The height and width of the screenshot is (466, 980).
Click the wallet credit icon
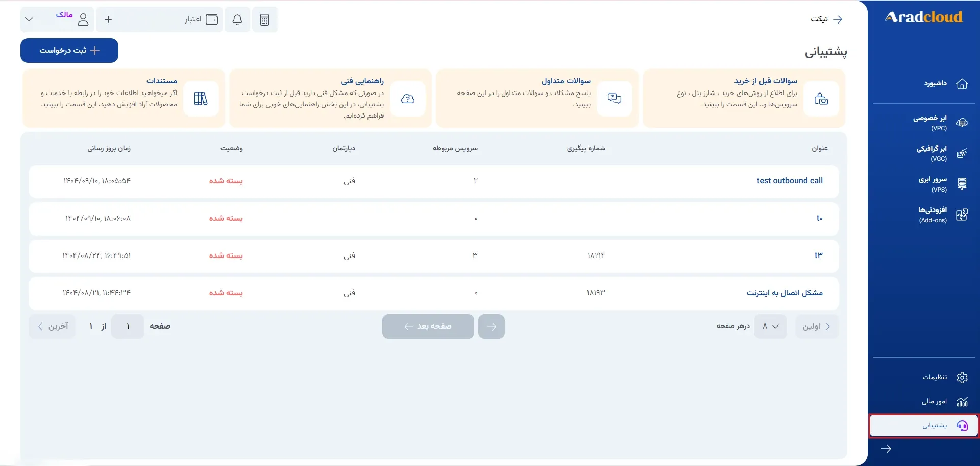pyautogui.click(x=212, y=19)
